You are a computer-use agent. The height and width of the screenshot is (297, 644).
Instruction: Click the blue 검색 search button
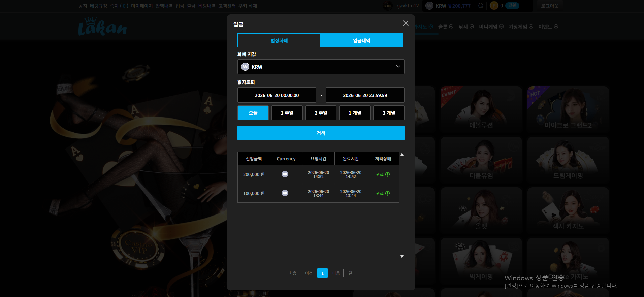[x=321, y=133]
